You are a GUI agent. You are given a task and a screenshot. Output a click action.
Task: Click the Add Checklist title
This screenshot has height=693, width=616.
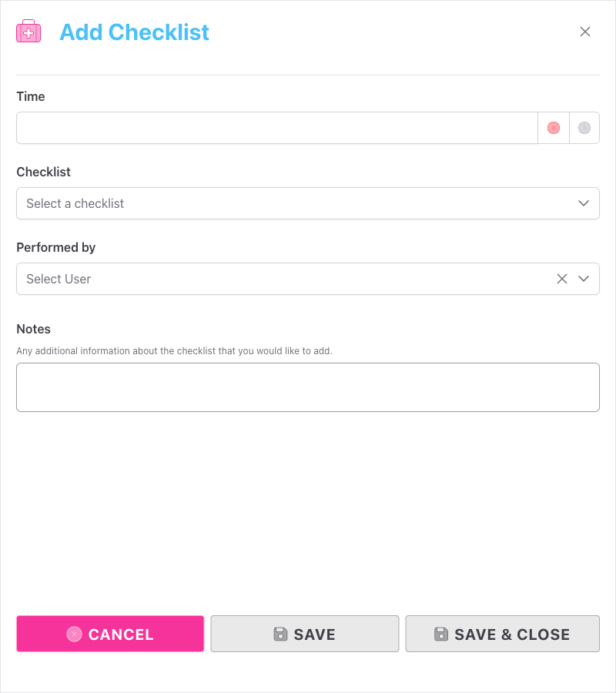pyautogui.click(x=134, y=32)
